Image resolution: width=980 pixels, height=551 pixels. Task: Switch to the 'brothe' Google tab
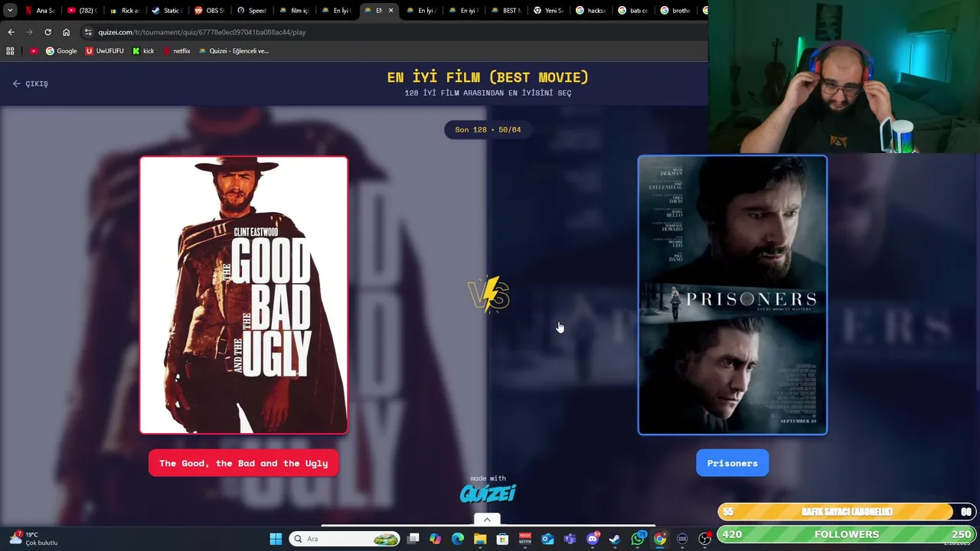[675, 11]
